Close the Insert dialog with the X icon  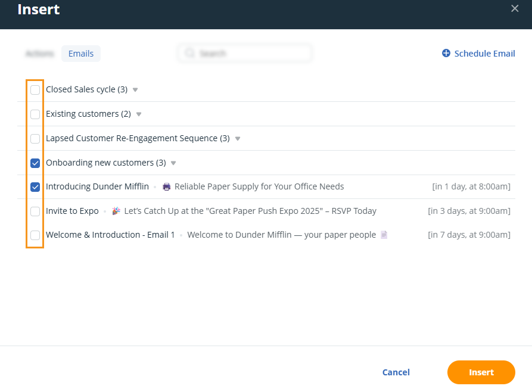(514, 8)
